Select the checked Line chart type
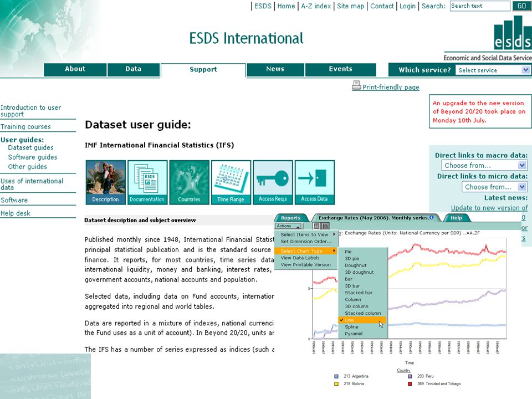The image size is (532, 399). pyautogui.click(x=362, y=320)
